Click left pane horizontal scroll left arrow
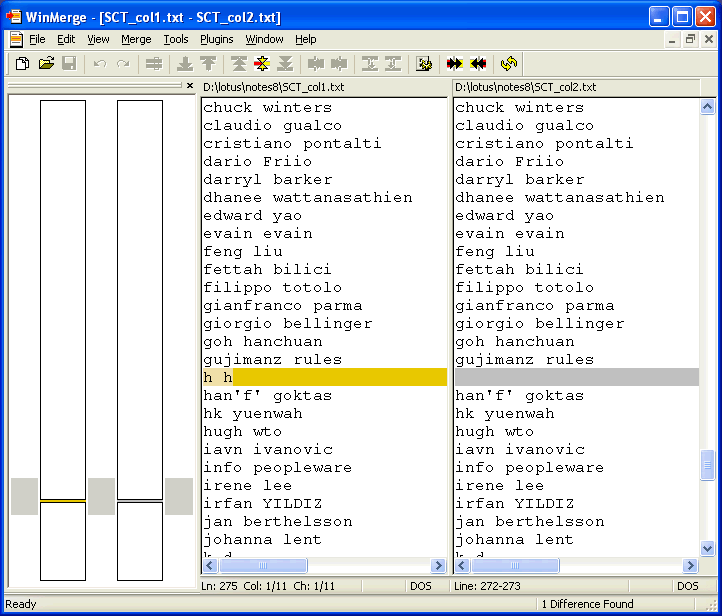 tap(210, 565)
